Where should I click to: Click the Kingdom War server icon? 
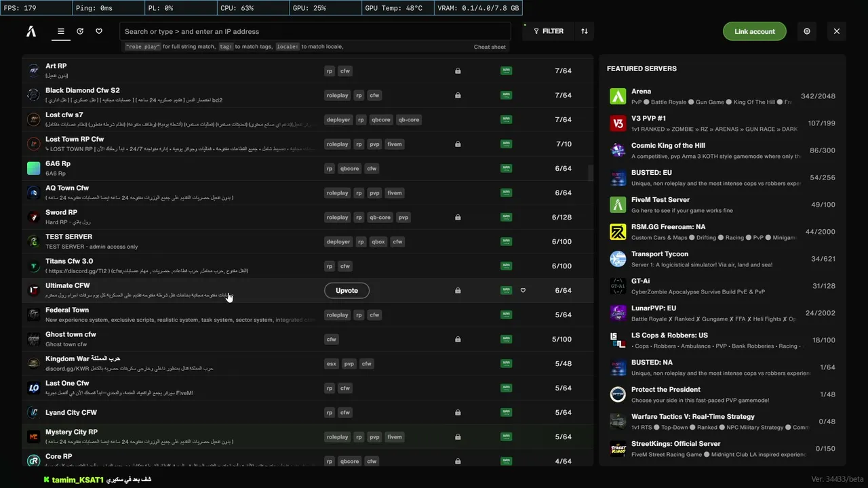33,363
